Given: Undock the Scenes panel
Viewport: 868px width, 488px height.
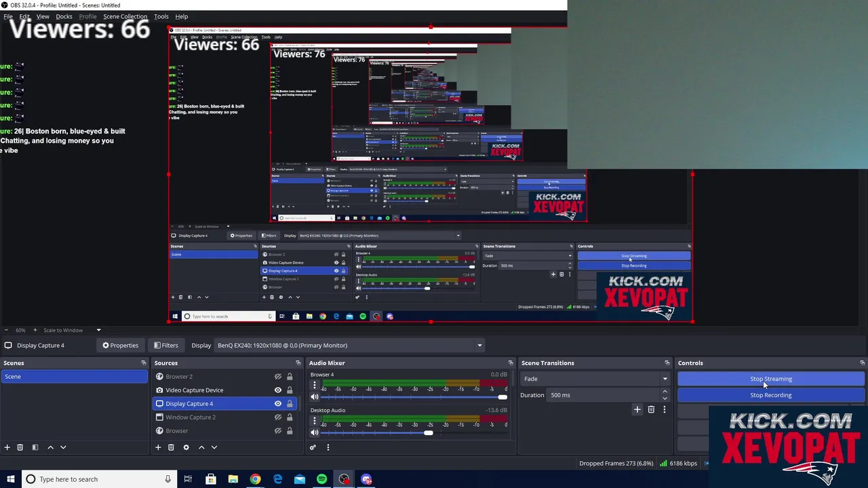Looking at the screenshot, I should click(x=143, y=363).
